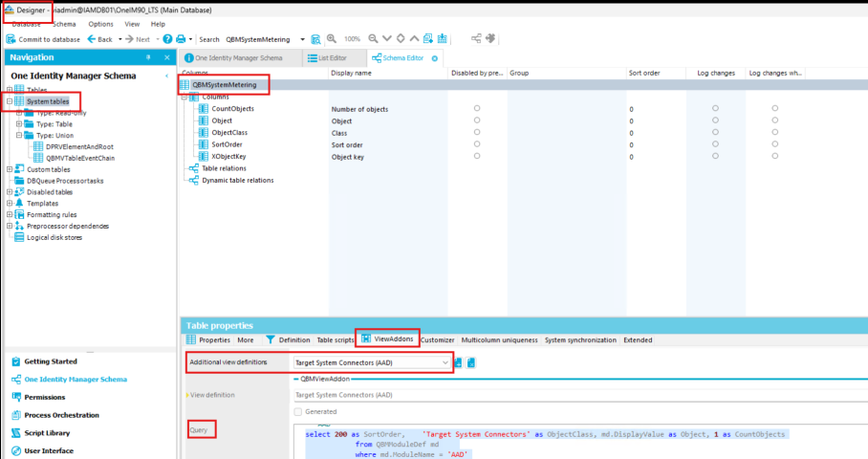Viewport: 868px width, 459px height.
Task: Open the help question mark icon
Action: [167, 39]
